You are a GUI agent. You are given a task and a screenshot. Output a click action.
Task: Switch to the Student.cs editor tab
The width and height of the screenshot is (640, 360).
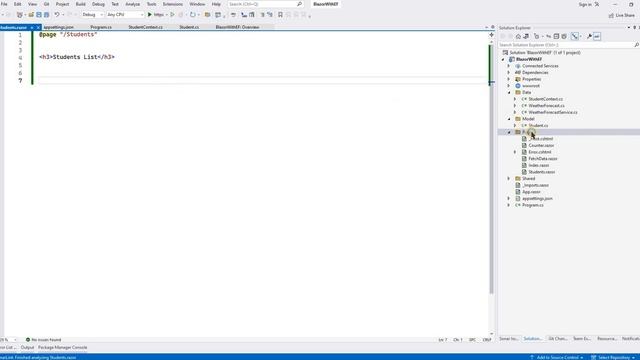tap(189, 27)
